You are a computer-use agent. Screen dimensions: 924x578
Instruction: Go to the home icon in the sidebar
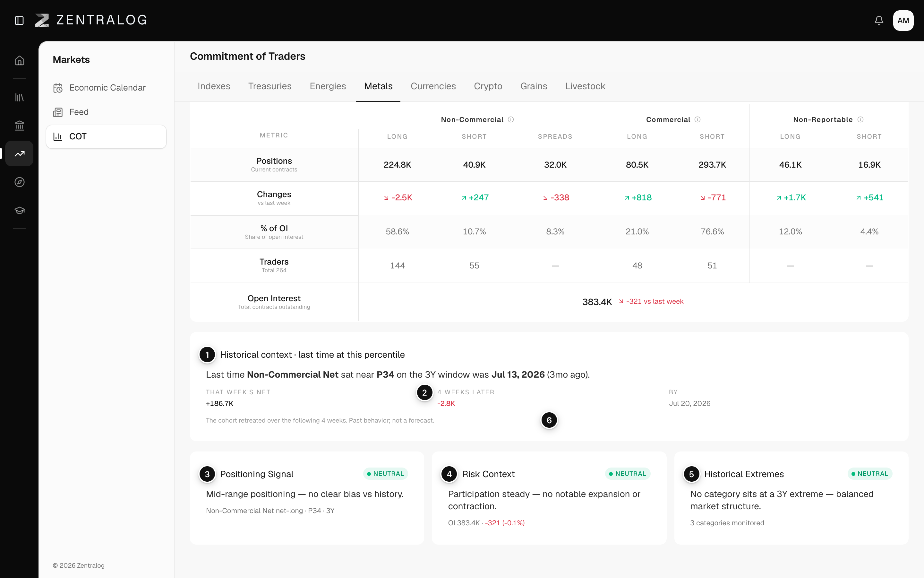coord(20,60)
